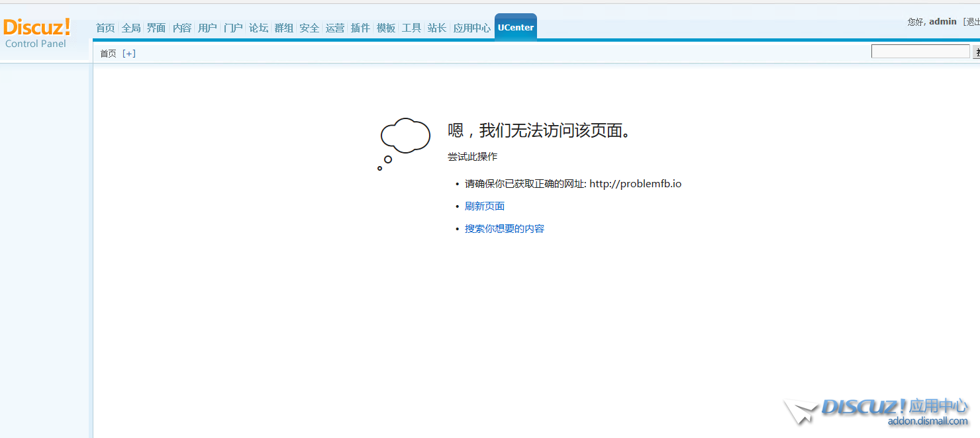Open the 首页 tab in top navigation
This screenshot has width=980, height=438.
point(105,28)
